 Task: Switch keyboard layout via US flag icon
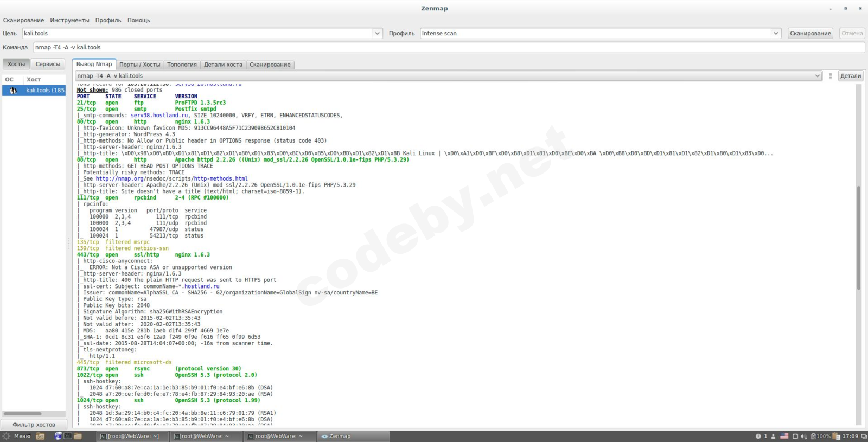(784, 436)
